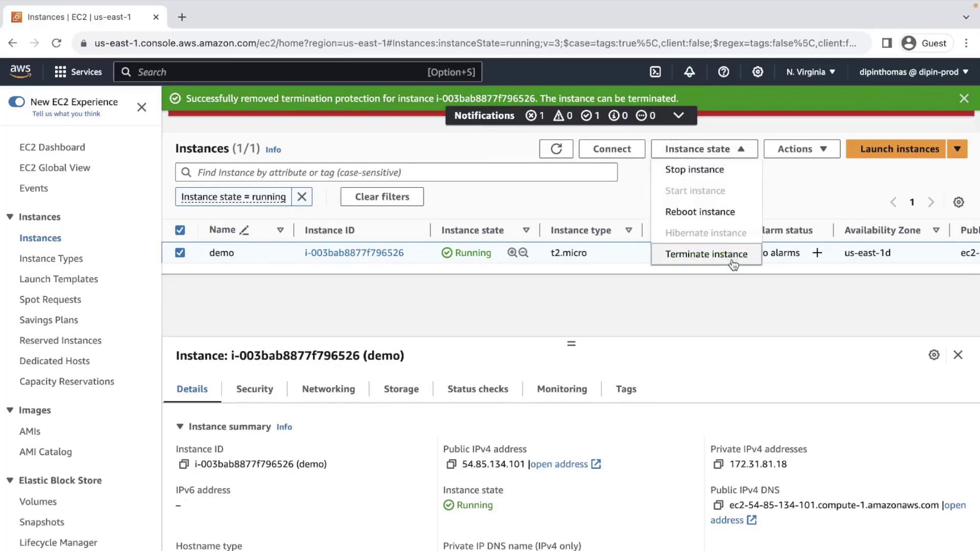Switch to the Networking tab
This screenshot has width=980, height=551.
click(328, 389)
